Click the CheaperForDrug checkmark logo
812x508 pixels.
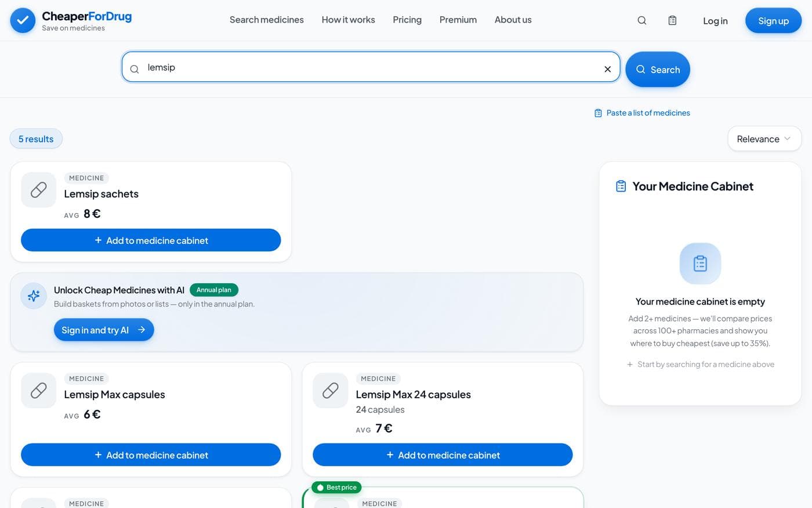coord(23,20)
